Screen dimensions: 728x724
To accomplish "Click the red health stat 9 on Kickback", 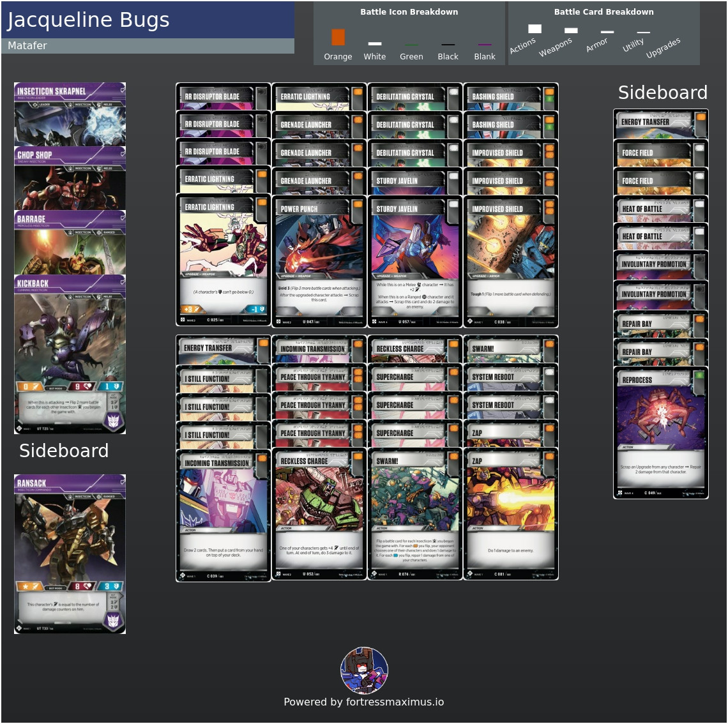I will coord(81,386).
